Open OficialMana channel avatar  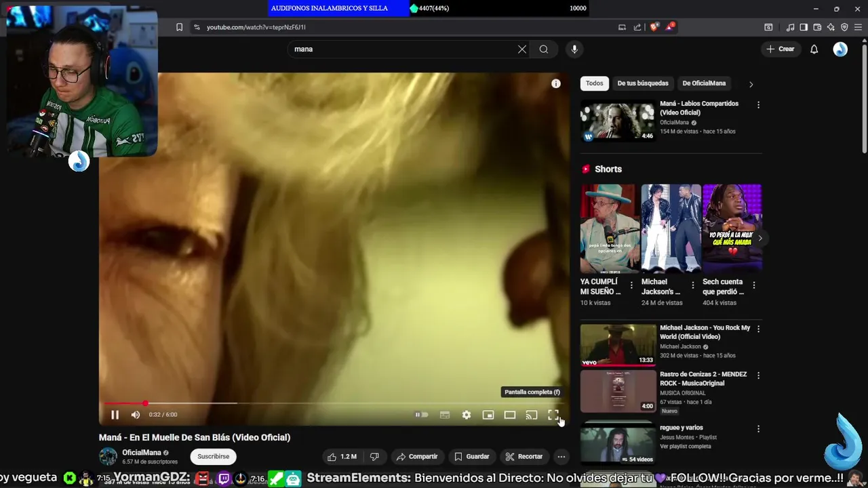tap(108, 457)
